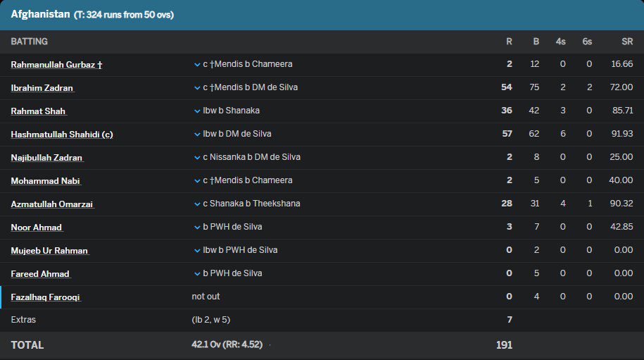Click Hashmatullah Shahidi (c) name link
644x360 pixels.
(x=61, y=135)
